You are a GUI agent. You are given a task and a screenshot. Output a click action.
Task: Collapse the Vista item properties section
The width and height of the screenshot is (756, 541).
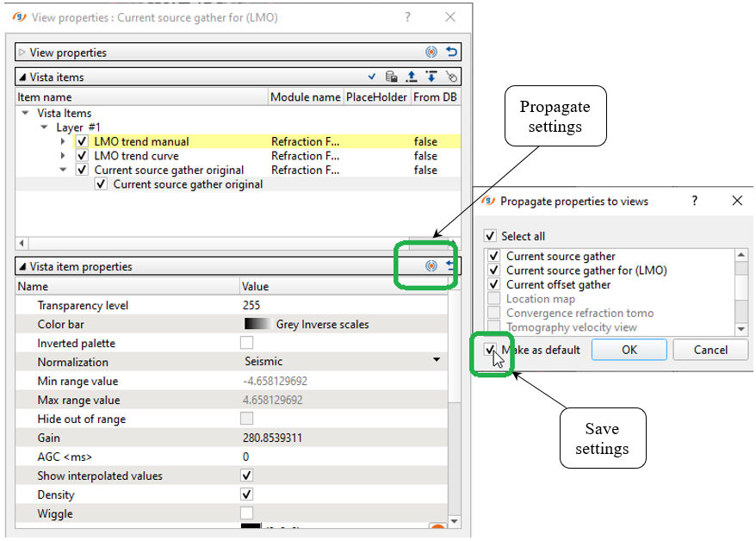pyautogui.click(x=22, y=267)
